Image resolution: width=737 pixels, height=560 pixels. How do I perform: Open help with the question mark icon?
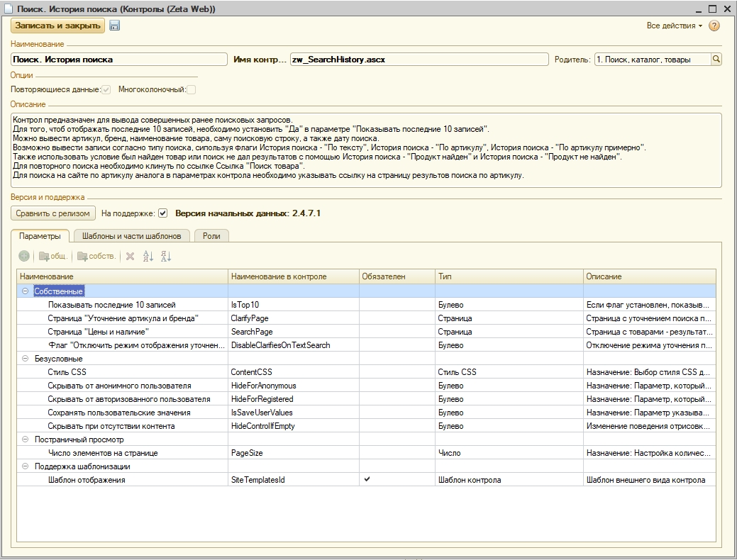pos(714,26)
